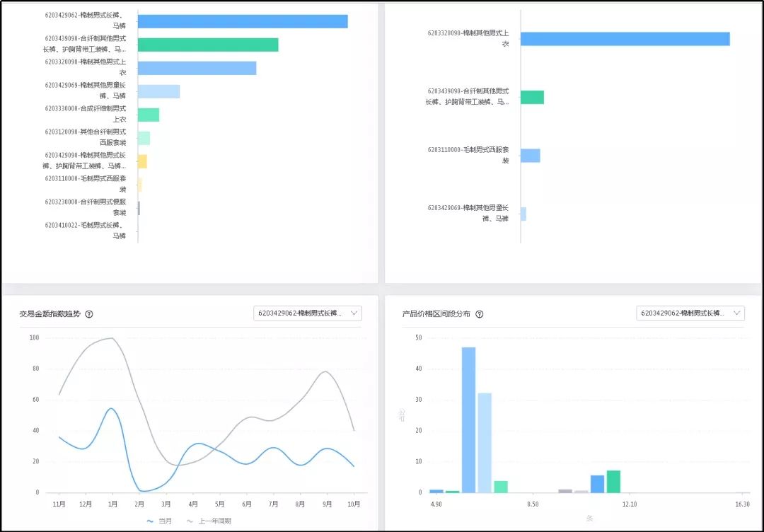764x532 pixels.
Task: Click help icon beside 交易金额指数趋势 title
Action: (x=89, y=314)
